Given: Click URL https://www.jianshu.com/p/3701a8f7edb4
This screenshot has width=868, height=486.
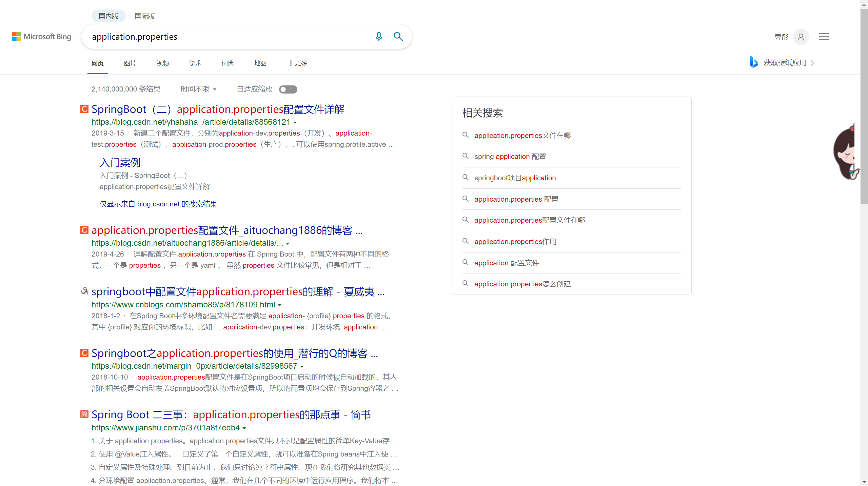Looking at the screenshot, I should 165,428.
